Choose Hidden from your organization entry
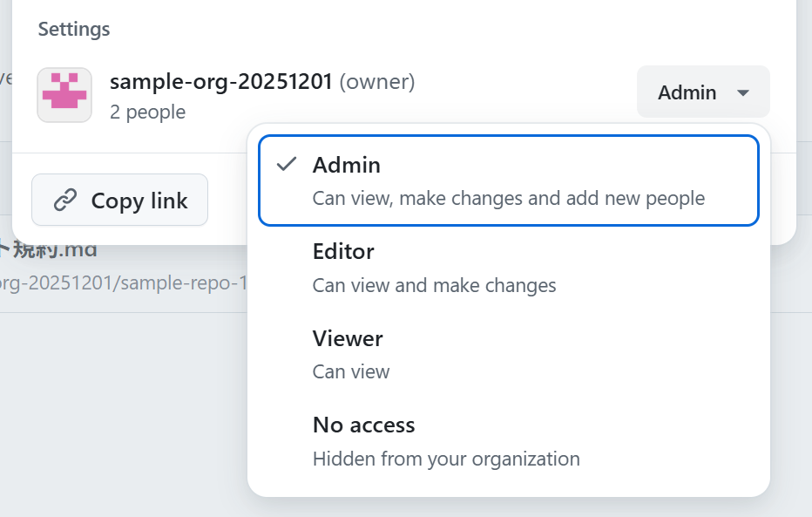The image size is (812, 517). point(446,459)
